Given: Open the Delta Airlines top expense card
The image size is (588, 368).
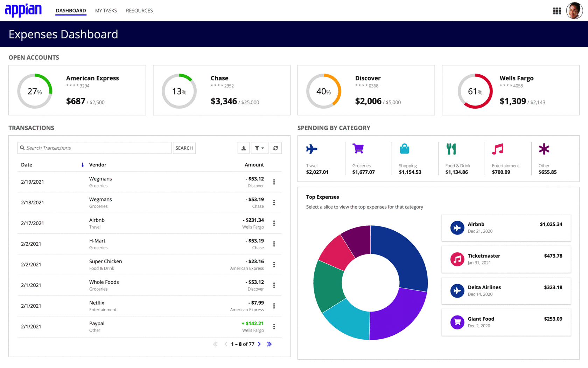Looking at the screenshot, I should [506, 291].
